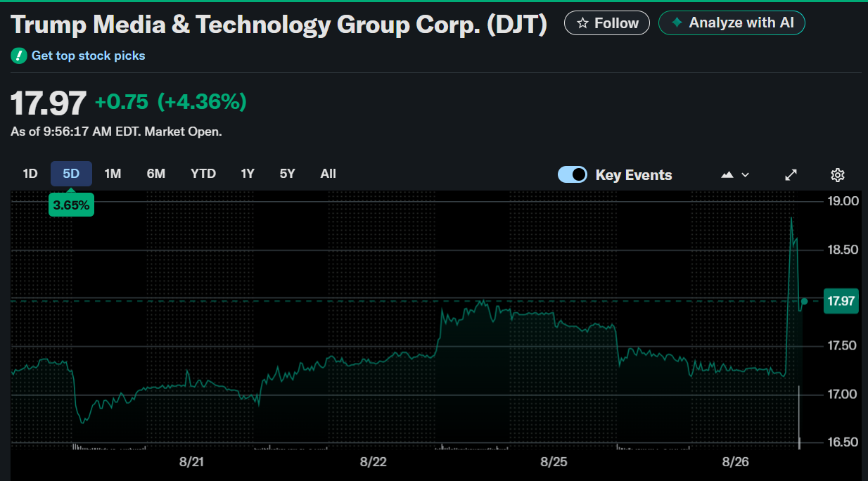Expand chart to full screen
Screen dimensions: 868x481
click(791, 175)
